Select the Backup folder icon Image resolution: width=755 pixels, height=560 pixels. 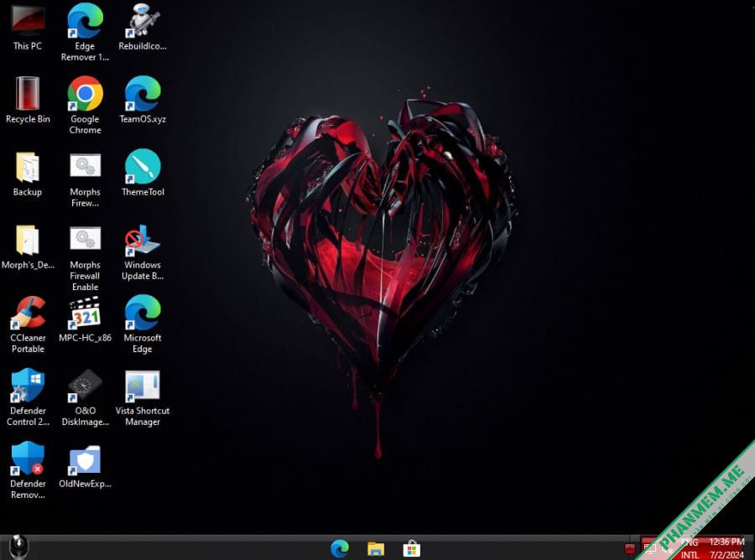28,174
